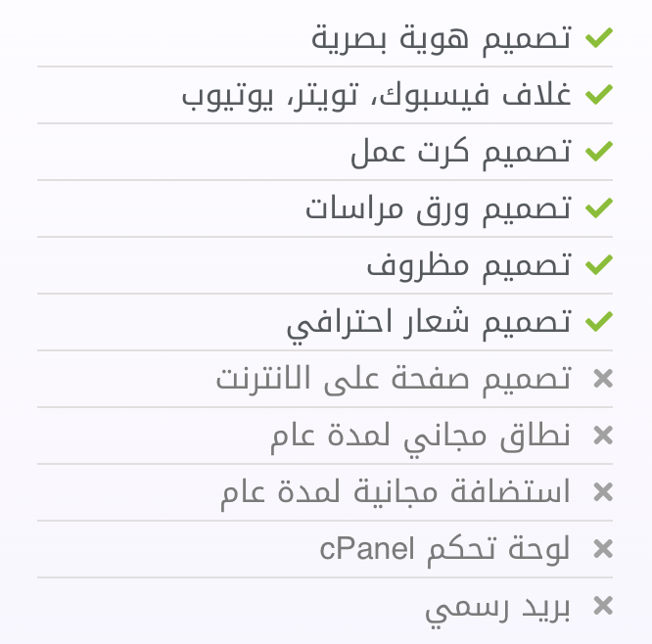This screenshot has width=652, height=644.
Task: Click green check beside تصميم كرت عمل
Action: point(598,152)
